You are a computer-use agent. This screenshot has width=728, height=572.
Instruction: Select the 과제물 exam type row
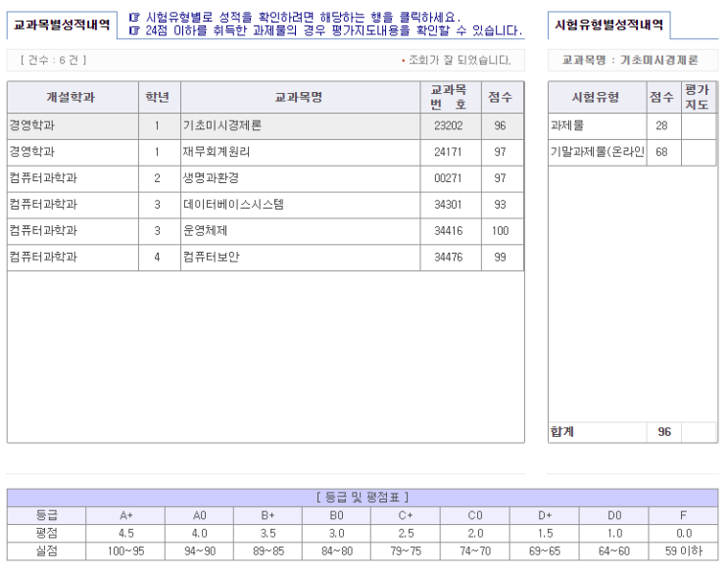(632, 125)
